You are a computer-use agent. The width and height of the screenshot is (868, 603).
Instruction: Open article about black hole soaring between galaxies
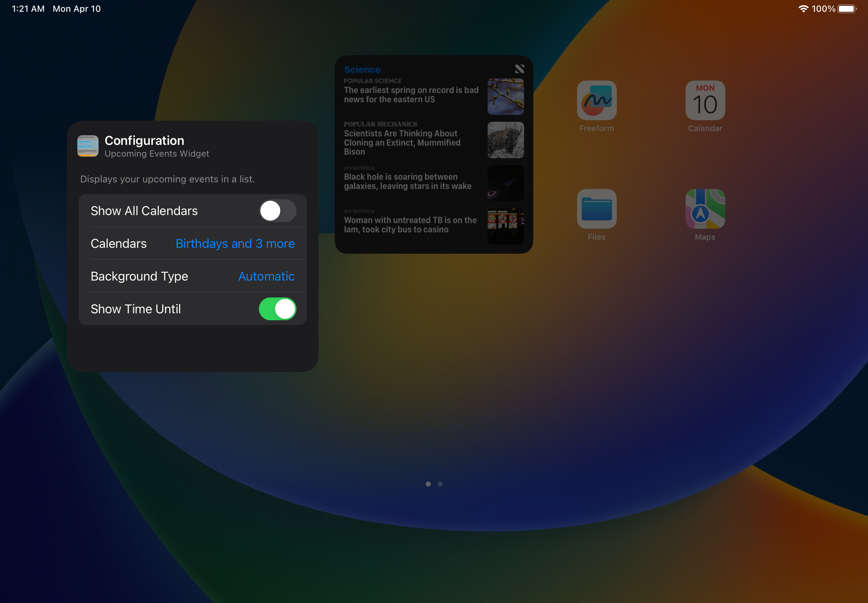(x=408, y=181)
